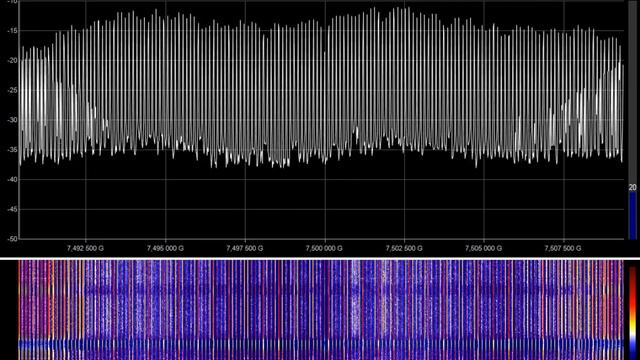Viewport: 640px width, 360px height.
Task: Click the 7,505 000 G frequency label
Action: coord(484,248)
